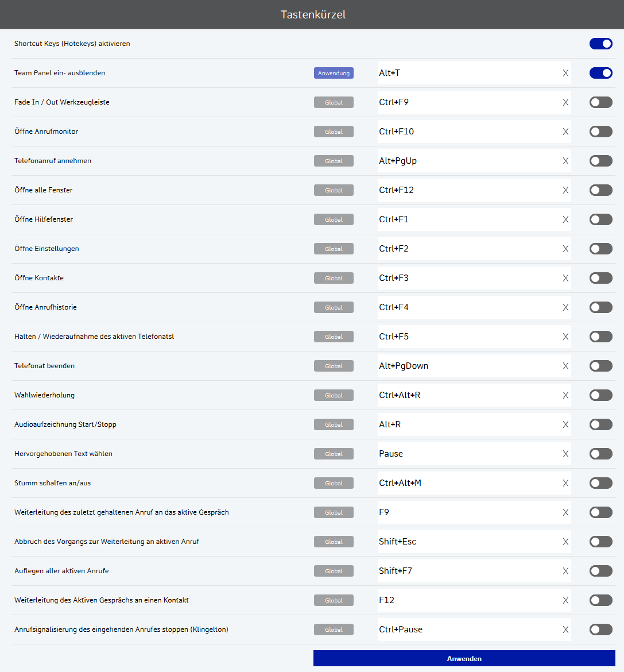Click the Global badge for Öffne Einstellungen

[334, 249]
